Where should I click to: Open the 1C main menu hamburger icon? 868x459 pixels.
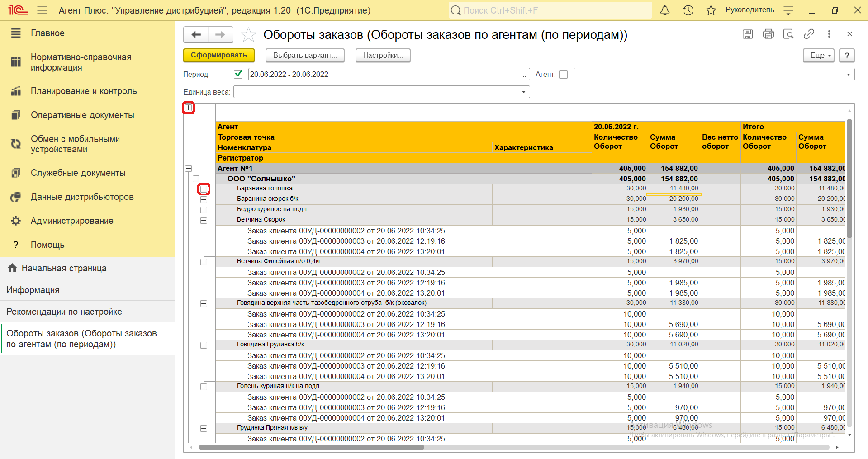[42, 10]
